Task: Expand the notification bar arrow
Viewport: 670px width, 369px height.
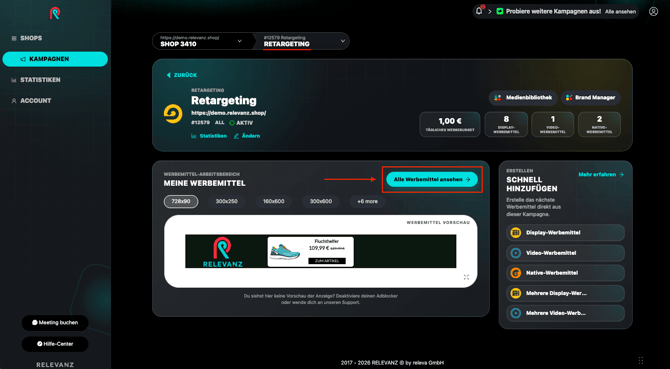Action: pos(490,12)
